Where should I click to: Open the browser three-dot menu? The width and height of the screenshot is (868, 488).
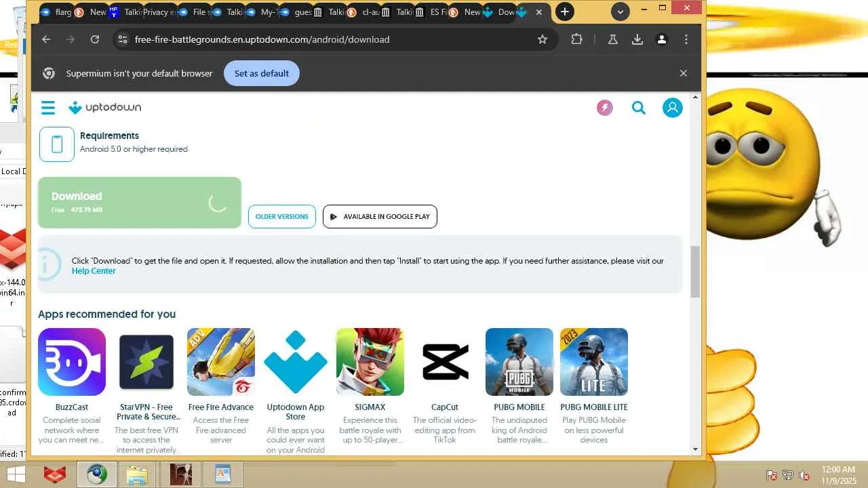(686, 39)
